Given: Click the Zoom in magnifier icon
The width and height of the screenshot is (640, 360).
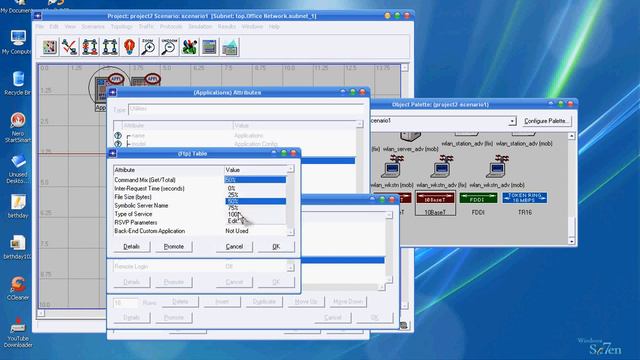Looking at the screenshot, I should click(x=149, y=47).
